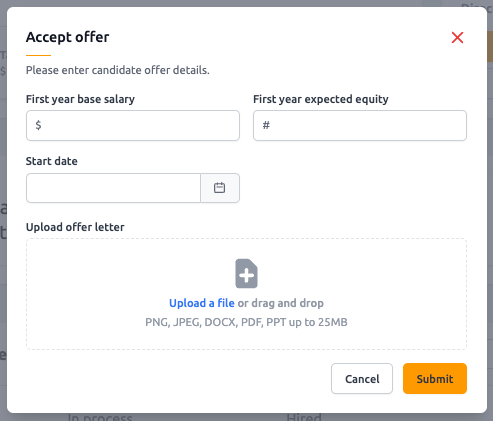Click the Upload offer letter label
The width and height of the screenshot is (493, 421).
tap(75, 227)
